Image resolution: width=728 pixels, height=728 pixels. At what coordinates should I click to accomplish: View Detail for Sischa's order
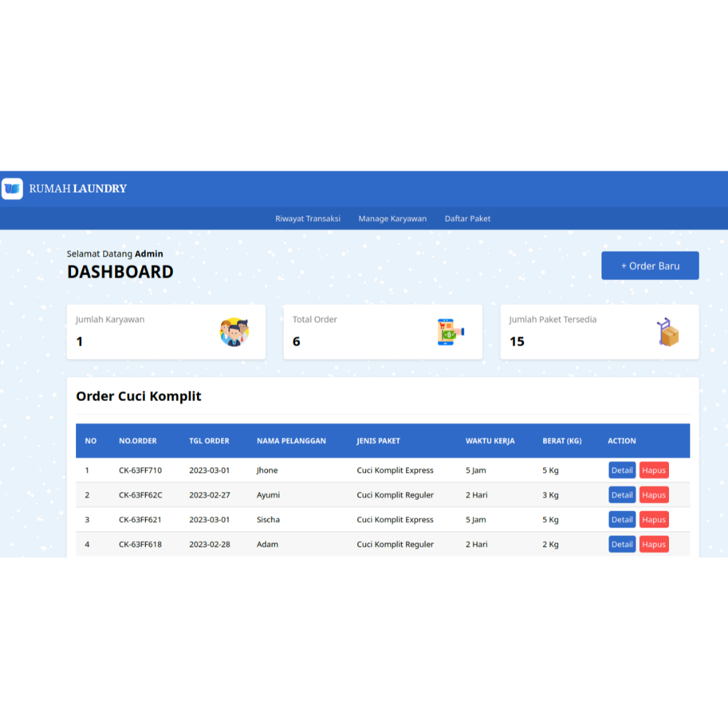tap(621, 520)
